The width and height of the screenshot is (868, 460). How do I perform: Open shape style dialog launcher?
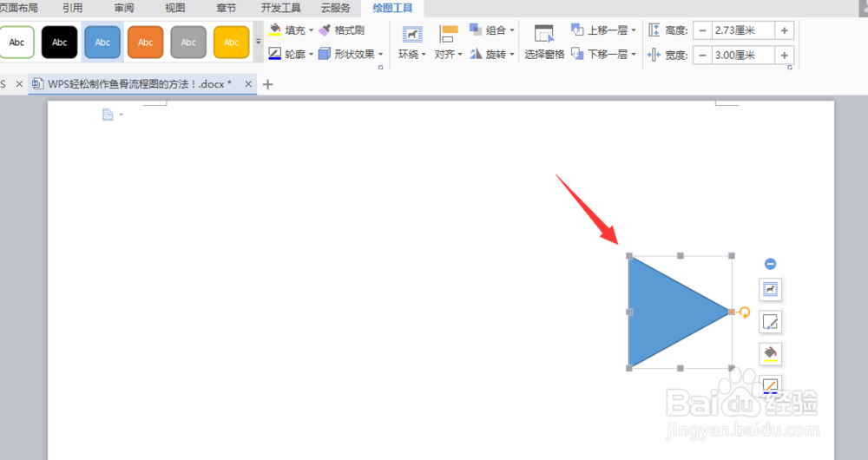point(380,68)
